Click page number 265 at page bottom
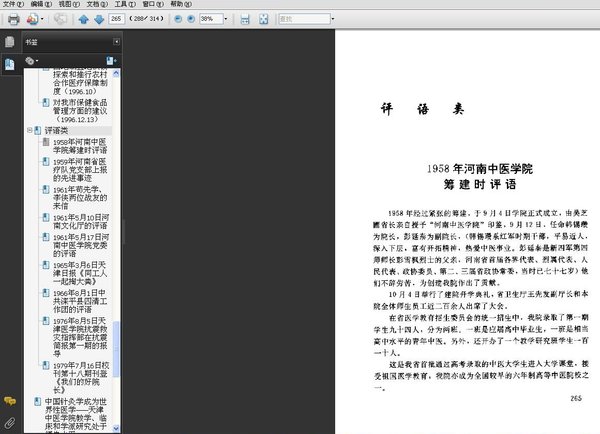The width and height of the screenshot is (600, 434). pos(576,398)
